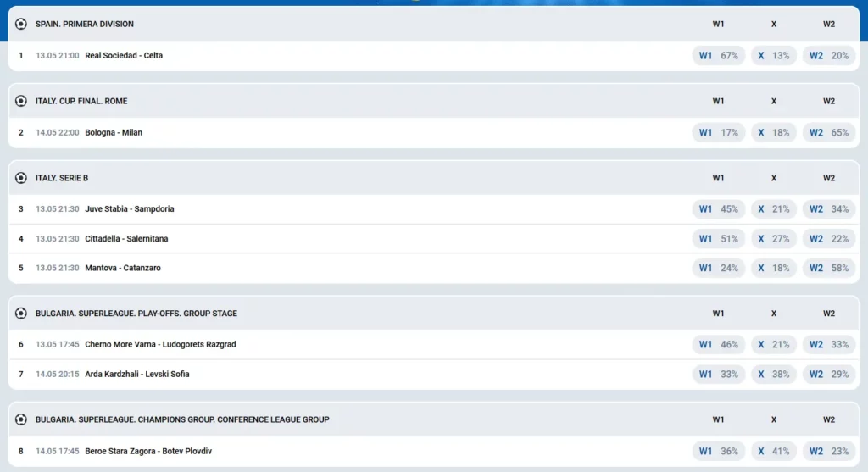Select W1 36% for Beroe Stara Zagora match

point(719,451)
